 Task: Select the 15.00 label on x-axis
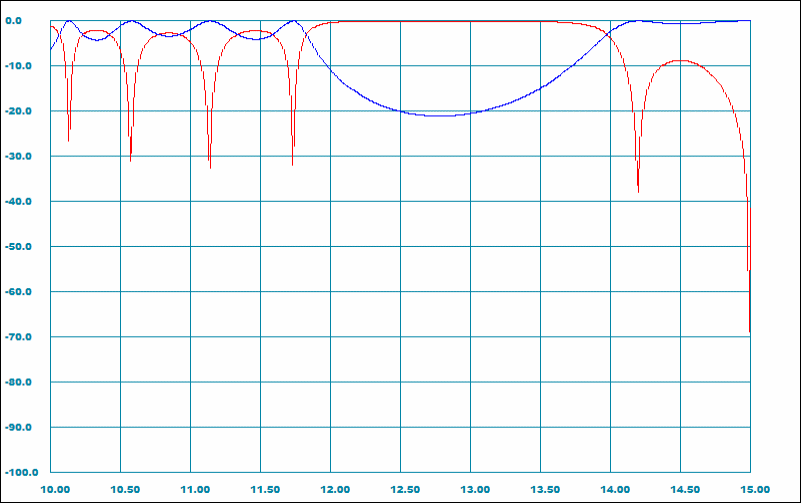pos(754,490)
